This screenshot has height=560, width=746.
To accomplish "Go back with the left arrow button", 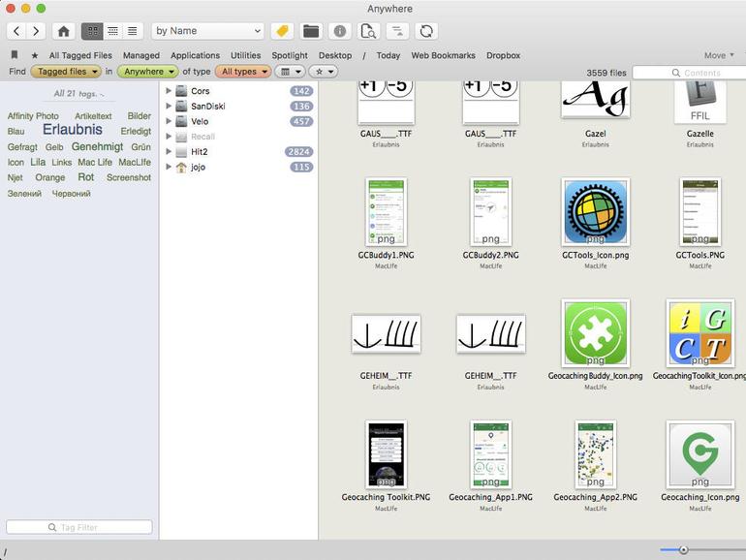I will [16, 31].
